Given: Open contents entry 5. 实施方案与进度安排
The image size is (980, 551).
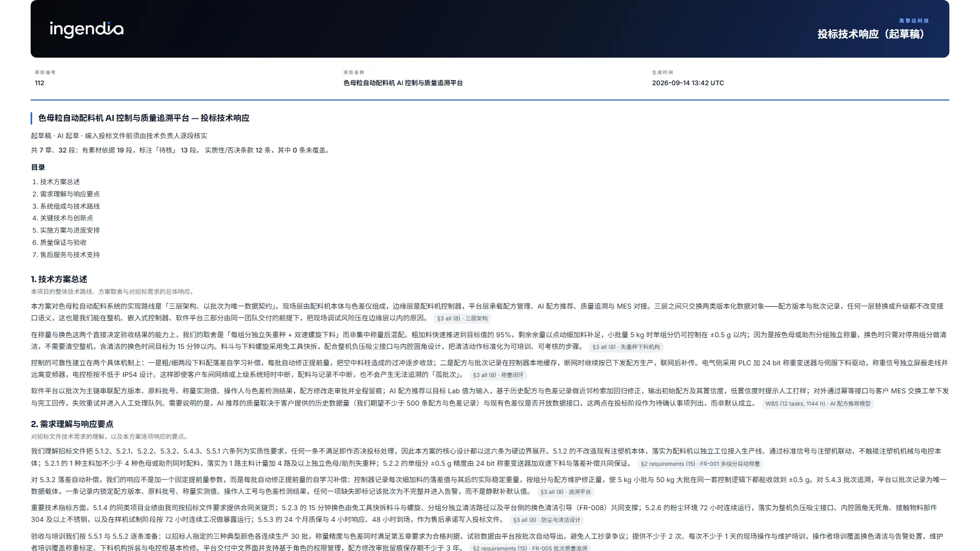Looking at the screenshot, I should [x=66, y=230].
